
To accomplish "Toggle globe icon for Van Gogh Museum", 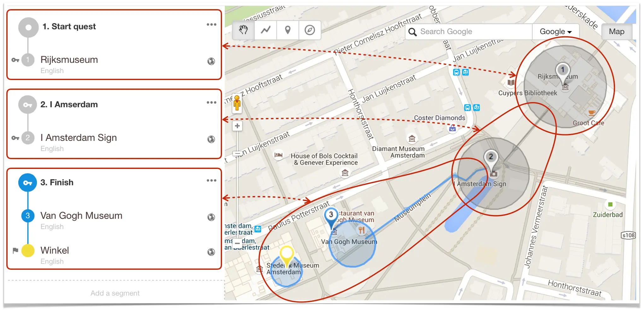I will [x=211, y=217].
